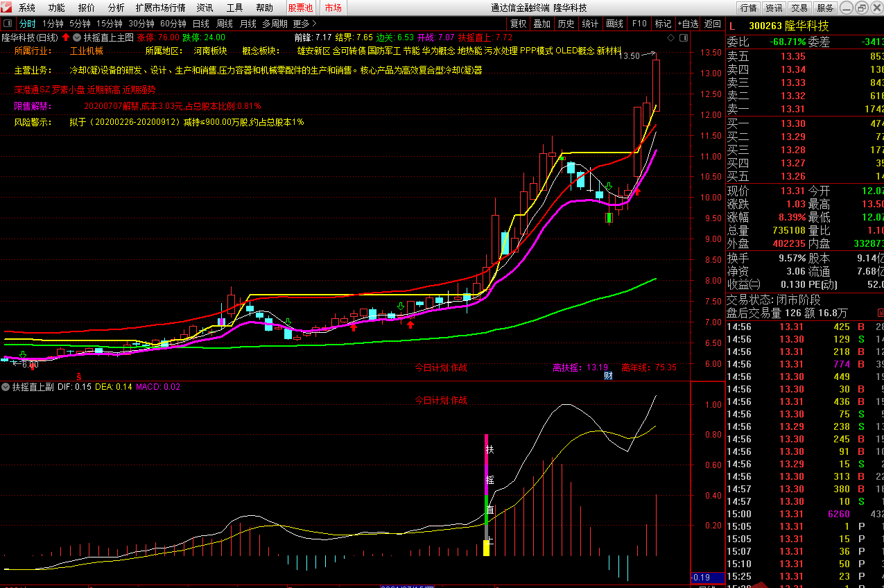Click the 返回 button
The image size is (884, 588).
click(713, 24)
